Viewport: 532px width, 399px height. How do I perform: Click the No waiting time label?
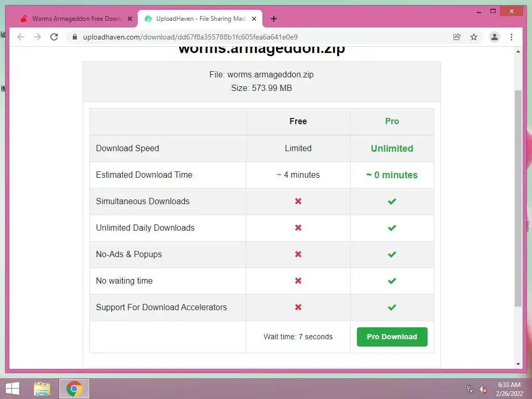(x=124, y=281)
